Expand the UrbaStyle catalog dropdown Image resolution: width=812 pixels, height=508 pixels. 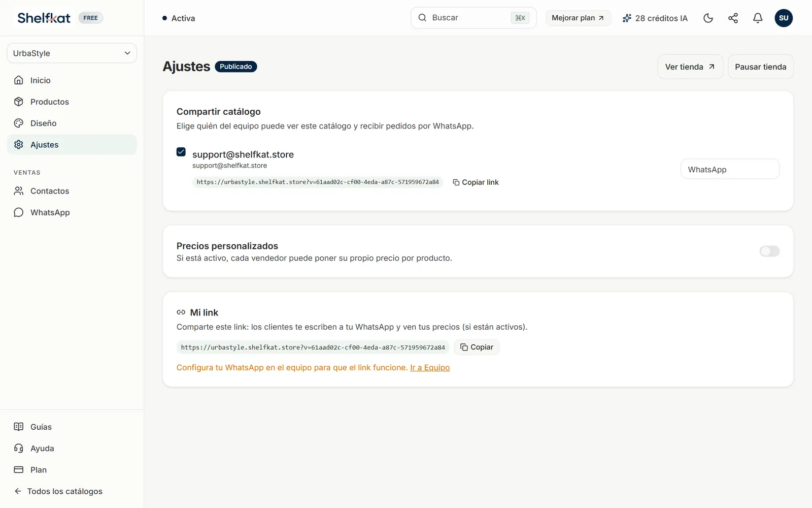tap(72, 53)
